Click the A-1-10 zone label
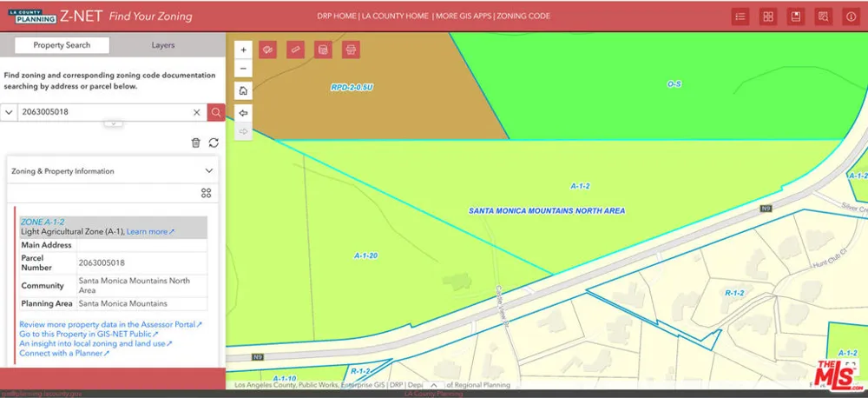This screenshot has height=398, width=868. pyautogui.click(x=285, y=379)
